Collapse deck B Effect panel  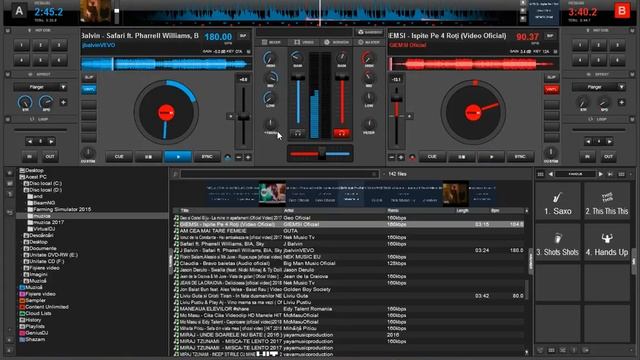click(632, 75)
